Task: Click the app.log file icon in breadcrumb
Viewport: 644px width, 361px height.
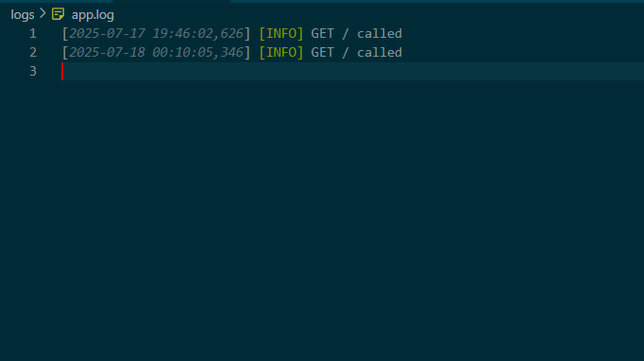Action: (x=58, y=14)
